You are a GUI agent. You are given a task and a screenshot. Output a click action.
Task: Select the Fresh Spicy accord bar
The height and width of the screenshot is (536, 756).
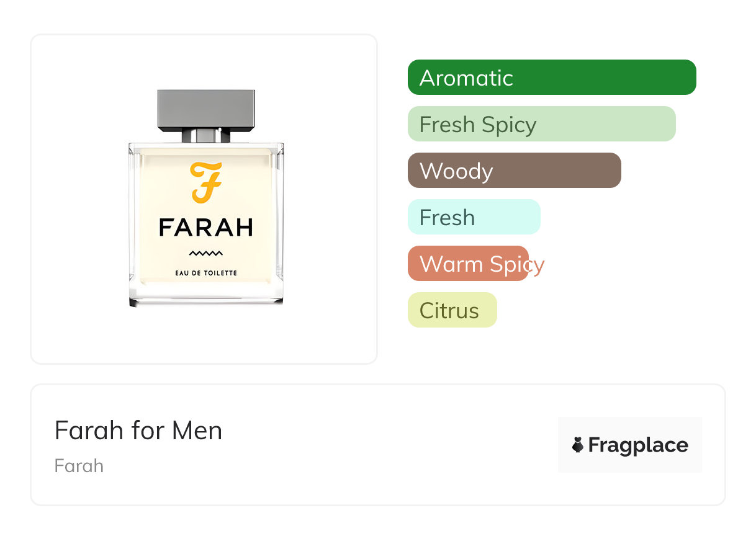[x=541, y=124]
